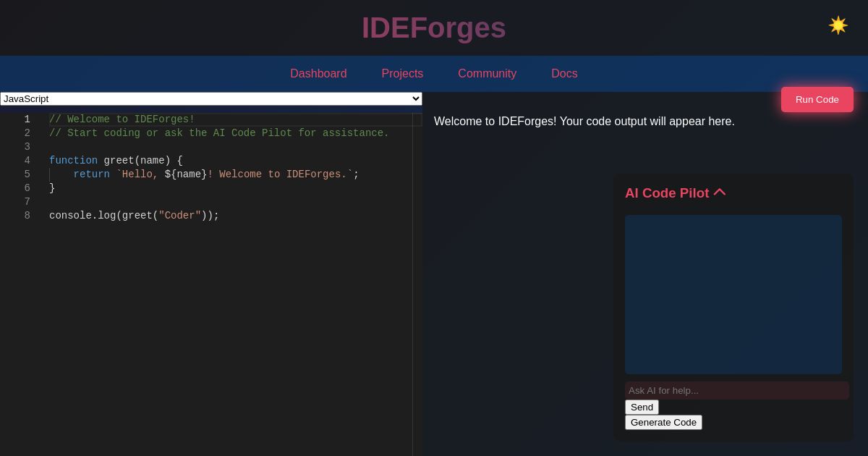
Task: Click the code output area
Action: tap(584, 122)
